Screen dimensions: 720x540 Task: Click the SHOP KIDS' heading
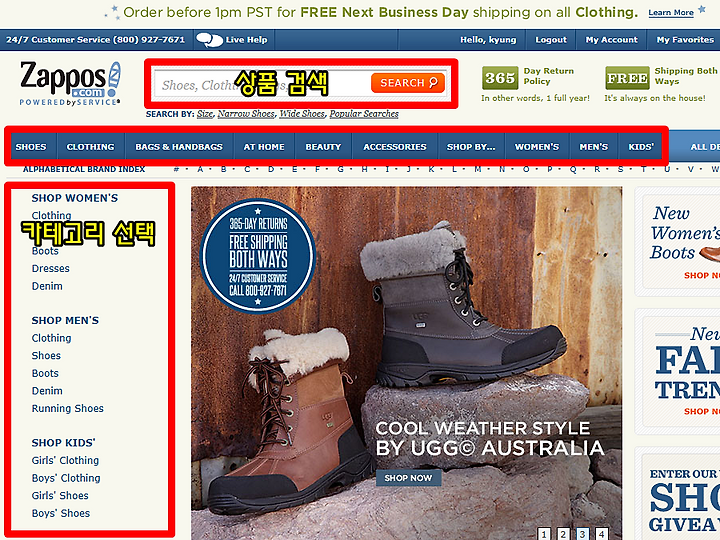tap(63, 443)
